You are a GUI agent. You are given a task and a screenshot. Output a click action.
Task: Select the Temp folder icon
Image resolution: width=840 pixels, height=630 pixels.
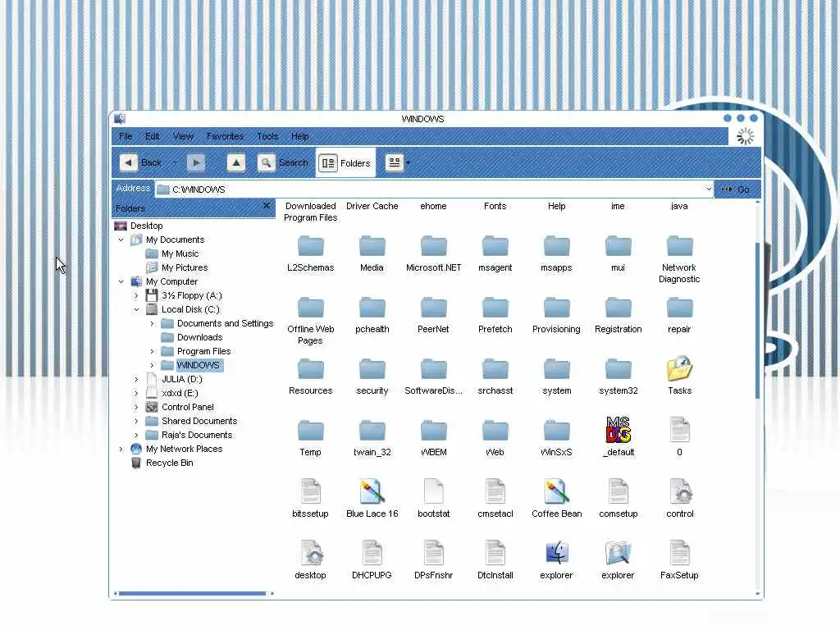[x=311, y=430]
